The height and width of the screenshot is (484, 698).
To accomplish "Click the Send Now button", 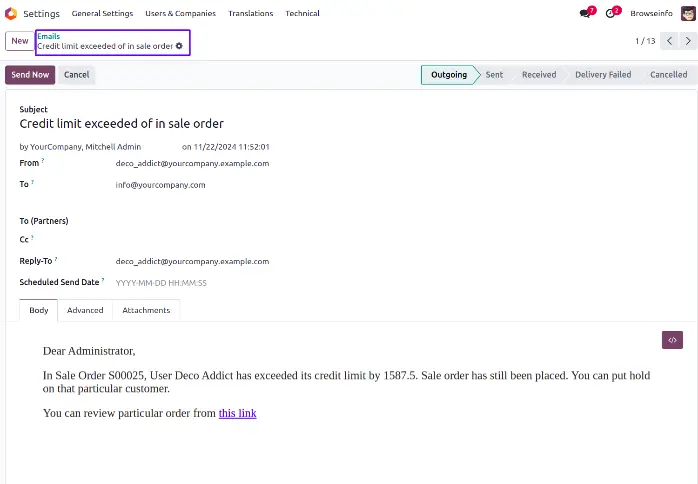I will 30,75.
